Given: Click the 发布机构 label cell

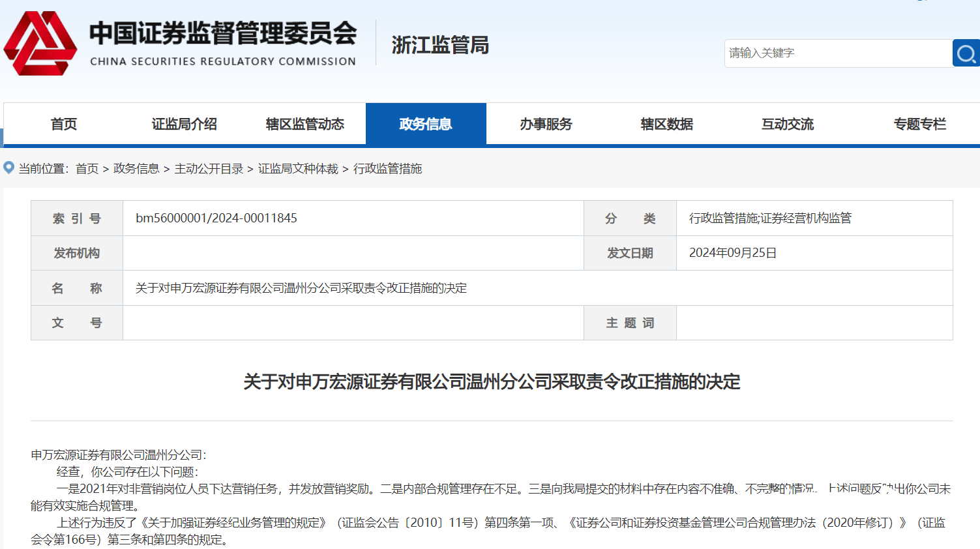Looking at the screenshot, I should pos(77,253).
